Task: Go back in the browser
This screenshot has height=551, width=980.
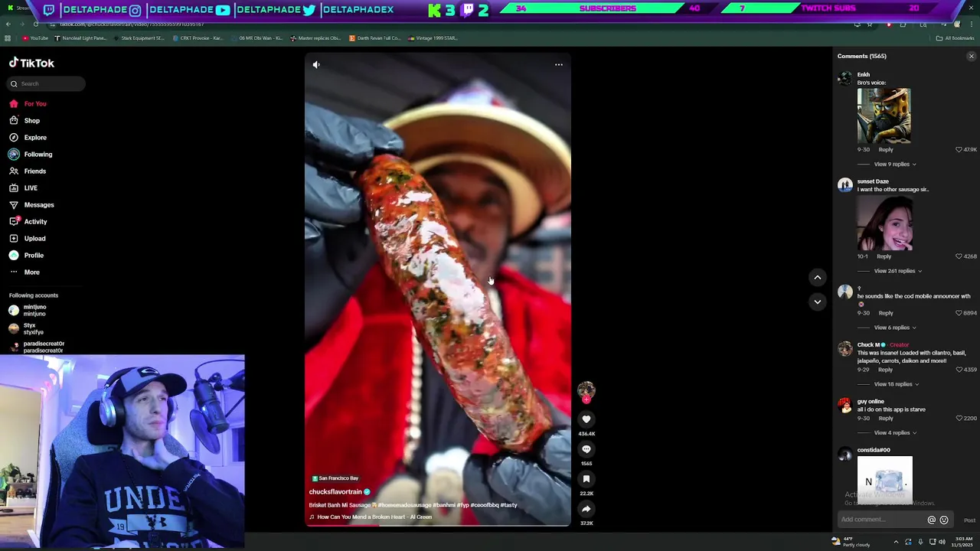Action: point(8,24)
